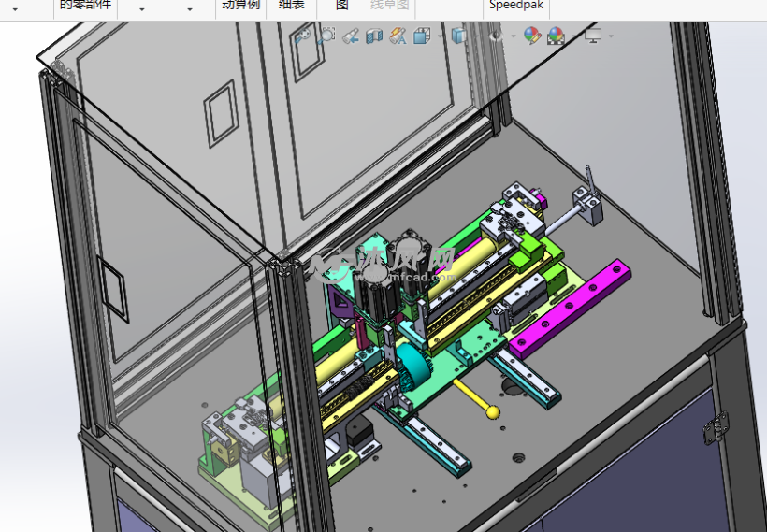Expand the View Settings dropdown arrow

[611, 37]
